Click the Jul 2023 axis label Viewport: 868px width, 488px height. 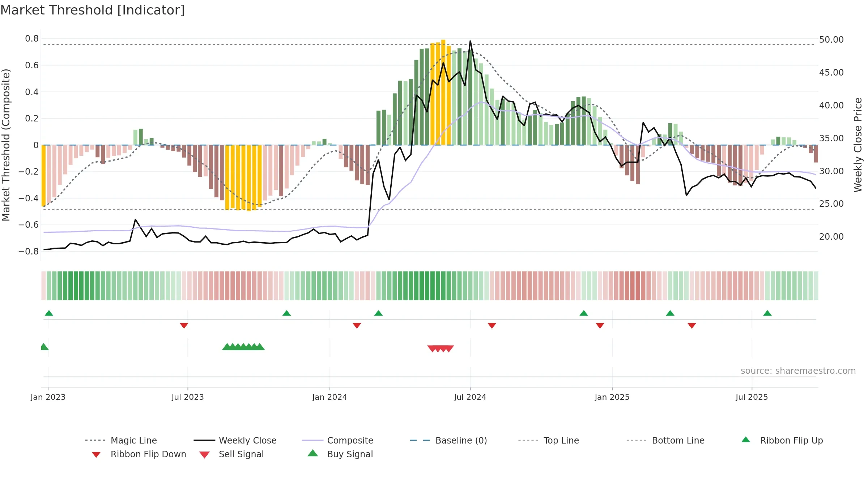(188, 397)
